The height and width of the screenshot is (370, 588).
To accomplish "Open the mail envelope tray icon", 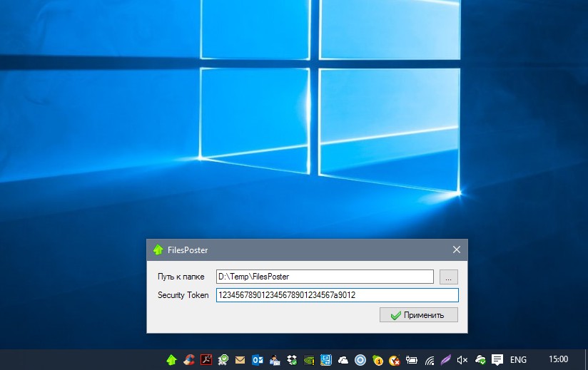I will 240,360.
